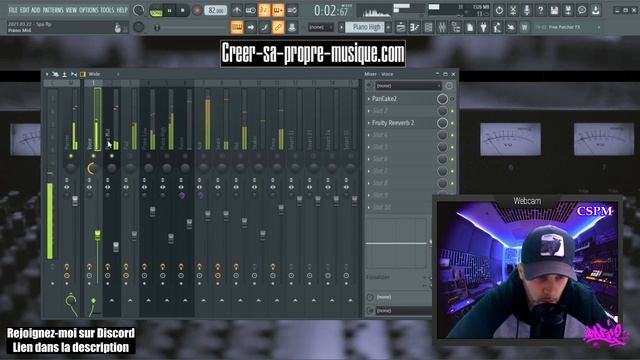The width and height of the screenshot is (640, 360).
Task: Toggle wait for input before recording
Action: 251,10
